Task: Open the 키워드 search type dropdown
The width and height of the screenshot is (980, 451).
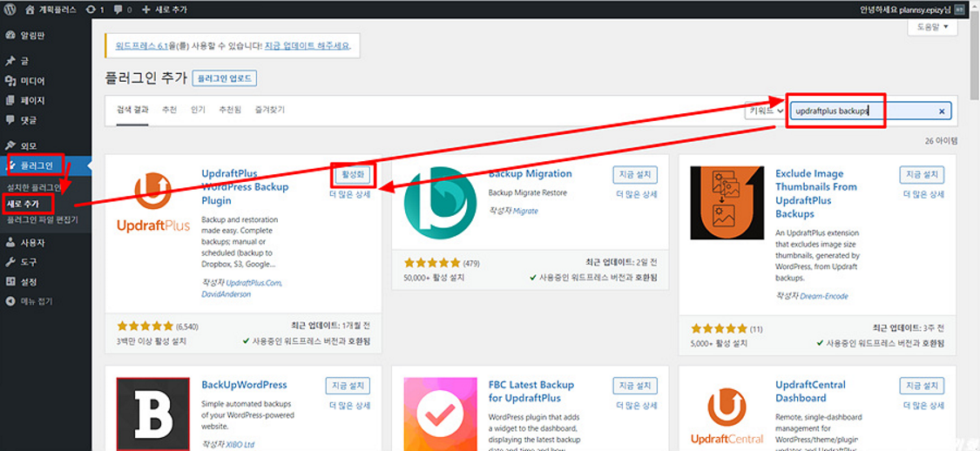Action: click(766, 111)
